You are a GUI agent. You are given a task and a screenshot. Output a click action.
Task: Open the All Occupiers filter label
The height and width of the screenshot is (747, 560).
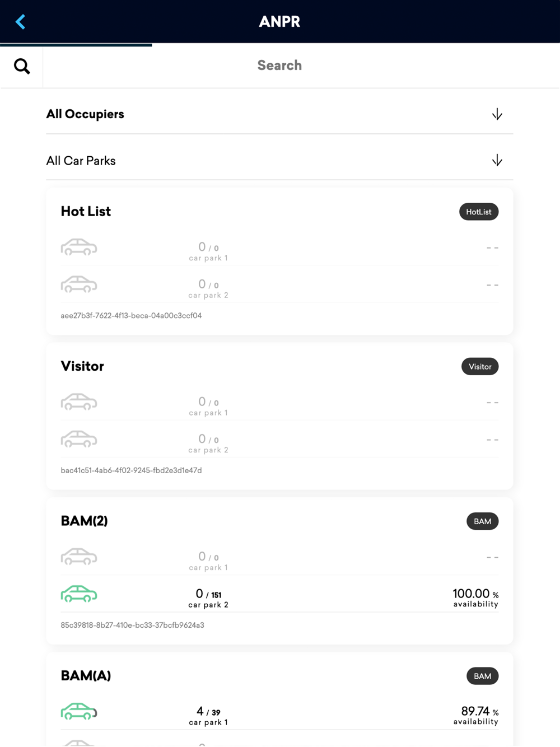[85, 114]
